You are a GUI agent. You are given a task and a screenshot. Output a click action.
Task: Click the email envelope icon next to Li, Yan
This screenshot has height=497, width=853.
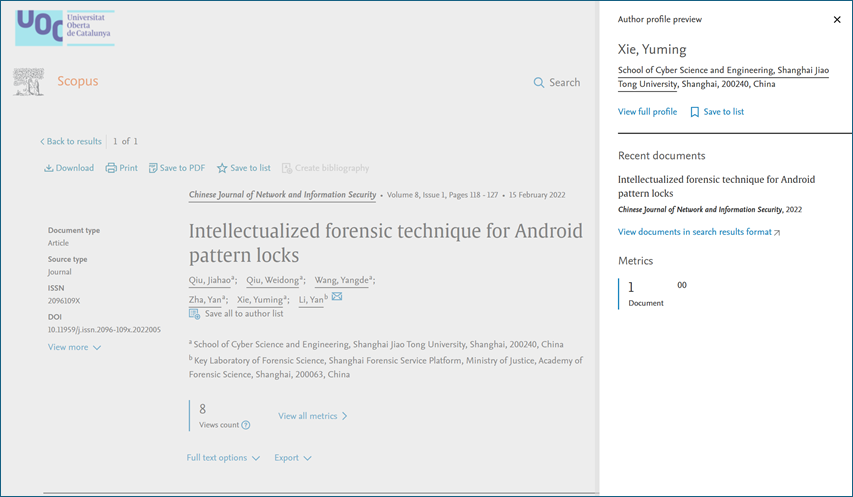point(337,297)
